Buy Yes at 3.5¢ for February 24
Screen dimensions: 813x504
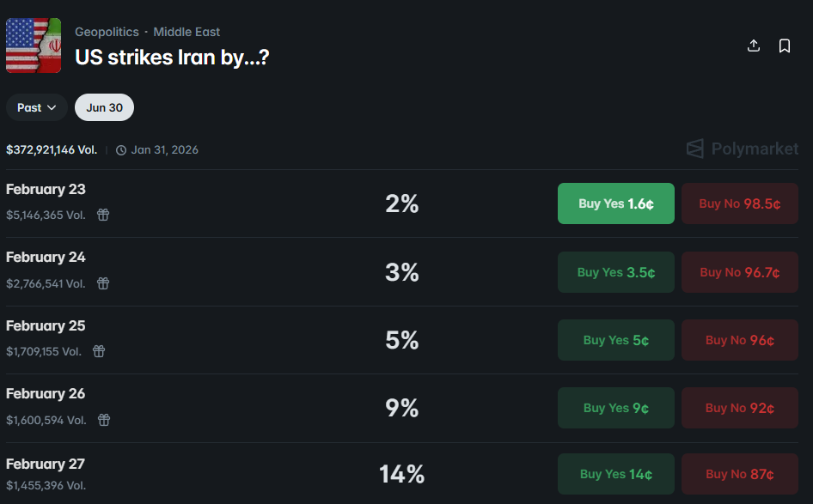tap(615, 272)
